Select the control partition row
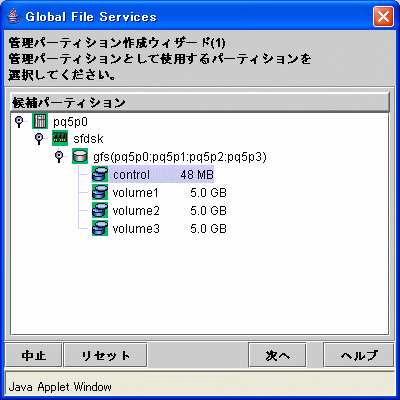400x400 pixels. pos(153,174)
